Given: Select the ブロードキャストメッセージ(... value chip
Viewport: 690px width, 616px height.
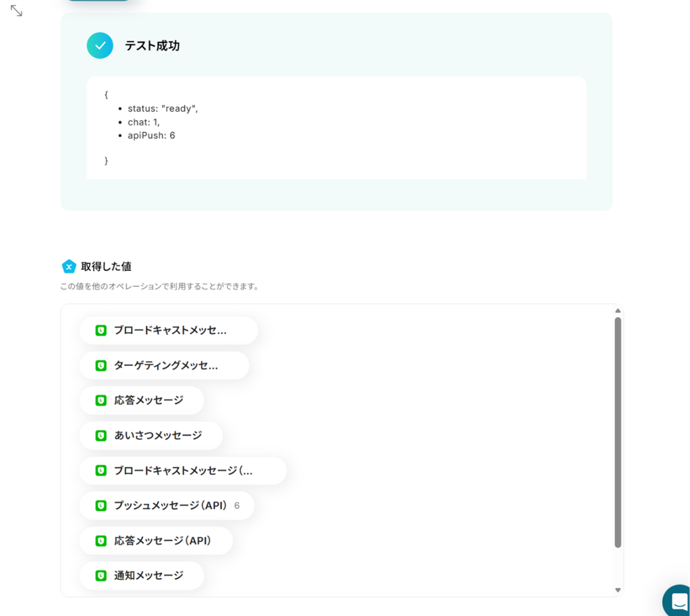Looking at the screenshot, I should click(183, 471).
